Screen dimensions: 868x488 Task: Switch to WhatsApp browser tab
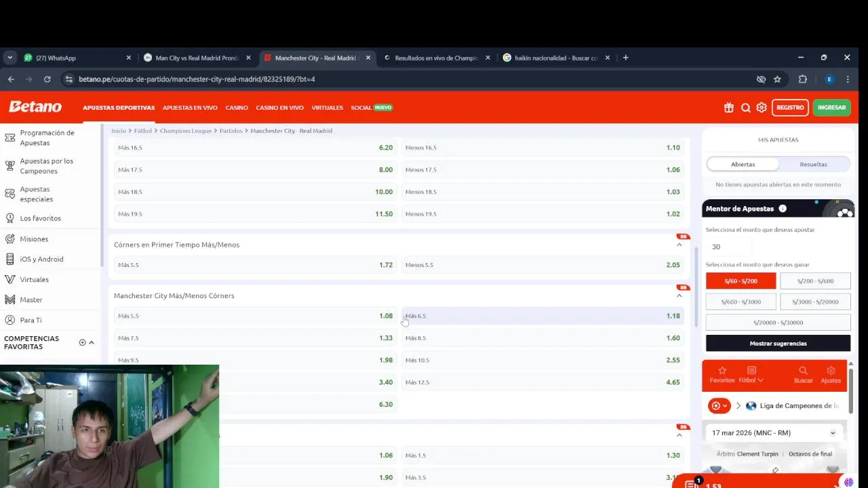[76, 58]
